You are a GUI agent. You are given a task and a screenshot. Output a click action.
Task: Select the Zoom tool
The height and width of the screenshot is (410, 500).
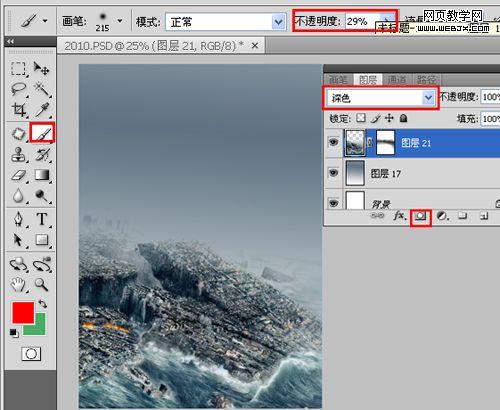(41, 285)
